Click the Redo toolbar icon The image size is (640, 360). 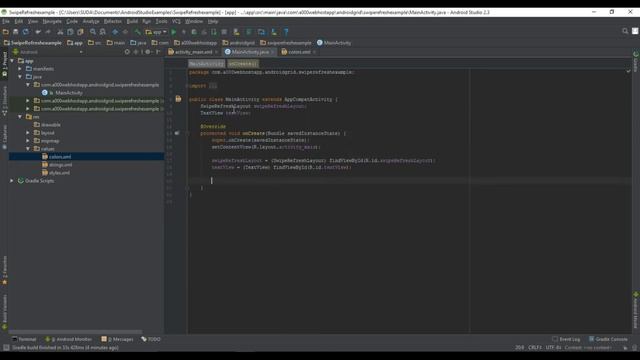pyautogui.click(x=48, y=32)
